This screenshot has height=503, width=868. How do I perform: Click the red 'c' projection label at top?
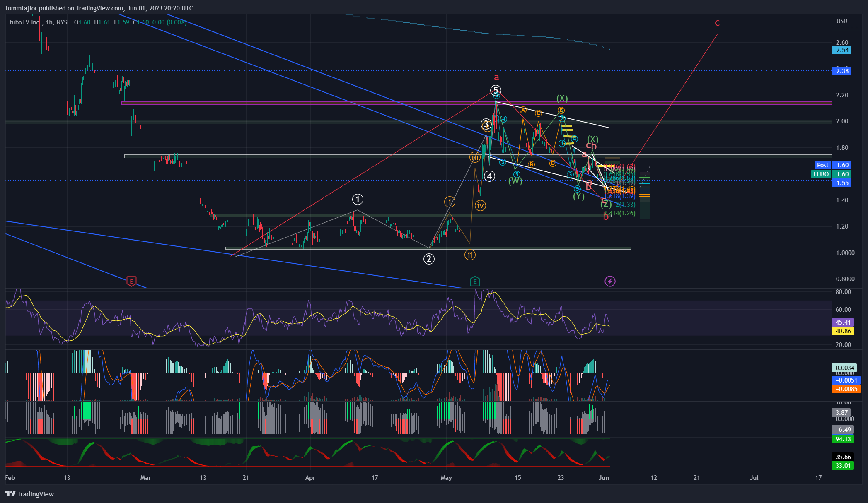click(717, 23)
